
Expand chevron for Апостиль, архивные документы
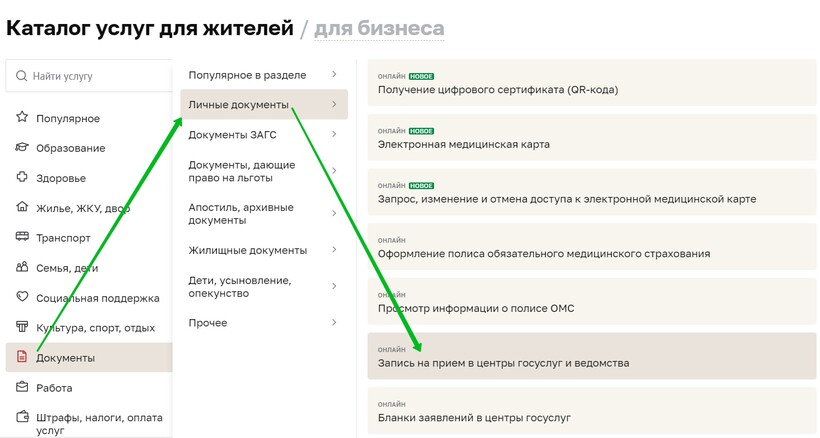click(334, 213)
